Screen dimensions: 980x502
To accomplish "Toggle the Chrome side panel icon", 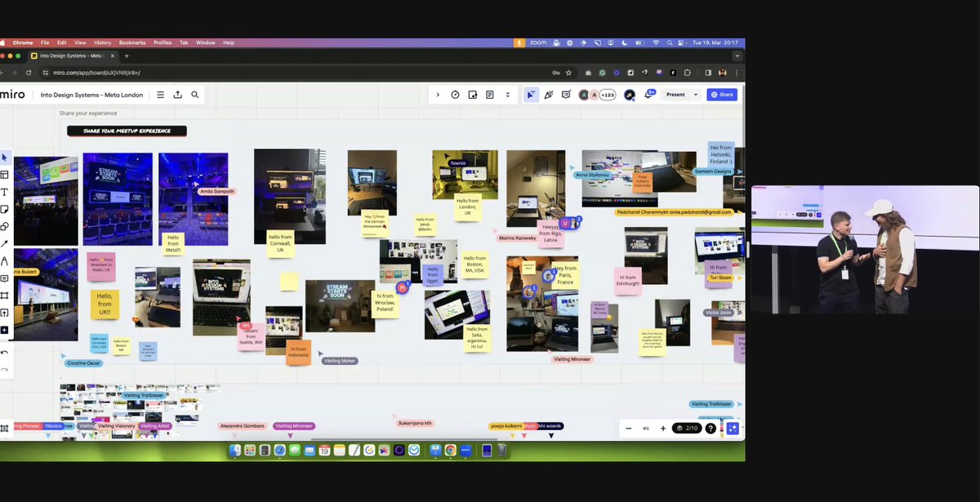I will click(708, 73).
